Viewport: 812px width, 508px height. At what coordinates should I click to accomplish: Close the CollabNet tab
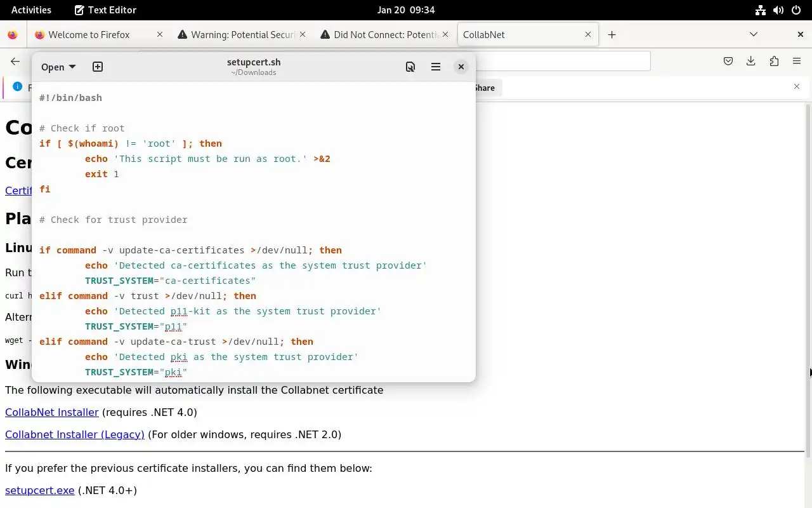(588, 35)
